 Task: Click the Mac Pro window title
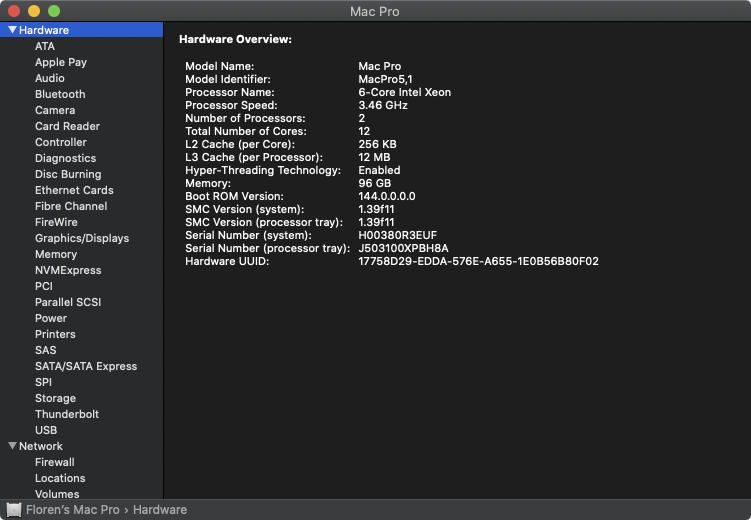coord(375,11)
